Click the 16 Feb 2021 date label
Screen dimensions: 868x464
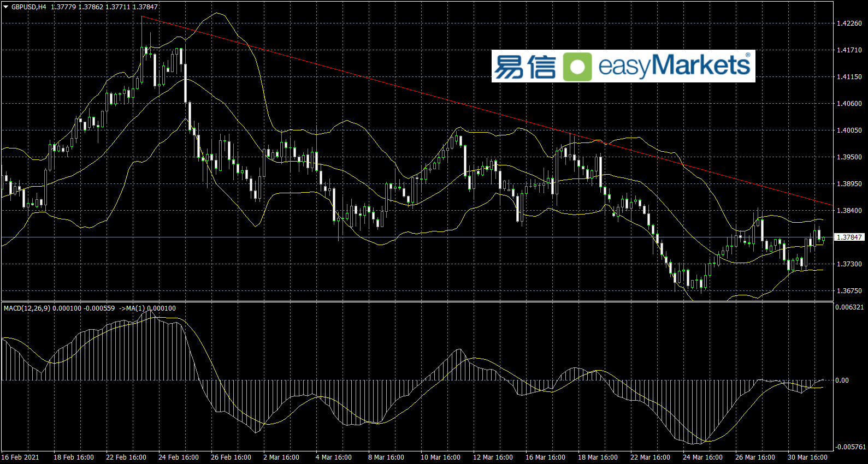tap(20, 457)
